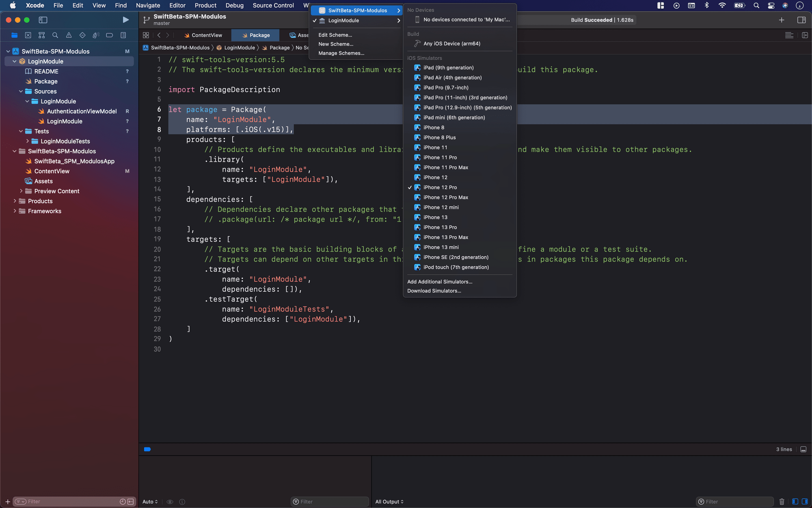Hide the debug area

point(803,449)
